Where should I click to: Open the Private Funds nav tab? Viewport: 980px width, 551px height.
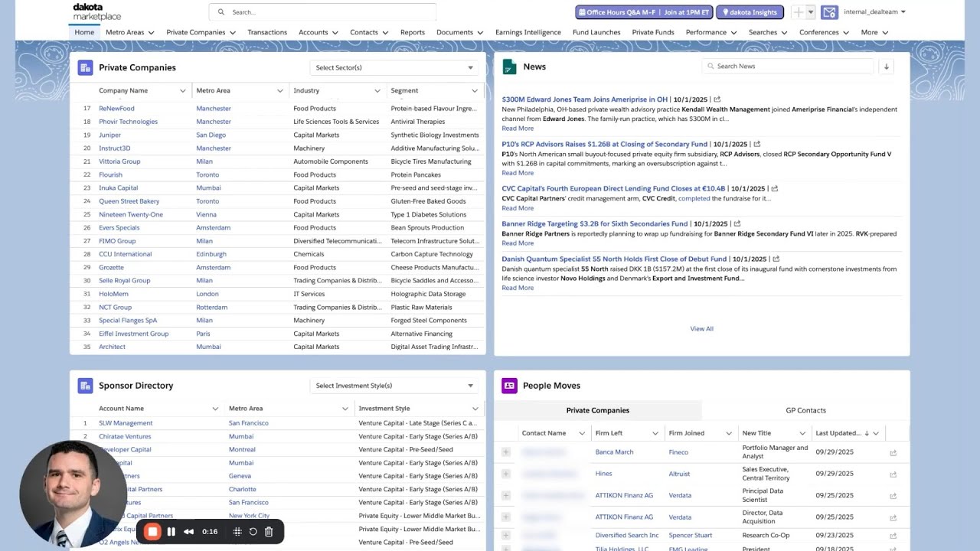653,32
